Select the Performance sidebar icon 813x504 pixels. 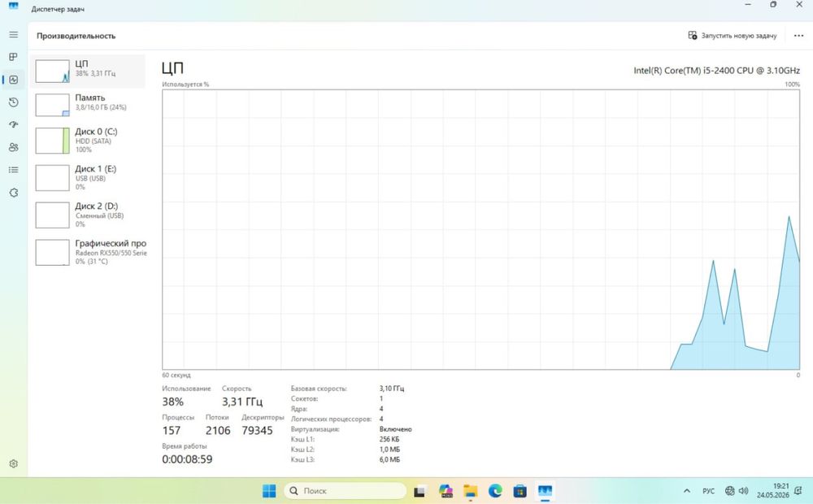click(x=14, y=80)
